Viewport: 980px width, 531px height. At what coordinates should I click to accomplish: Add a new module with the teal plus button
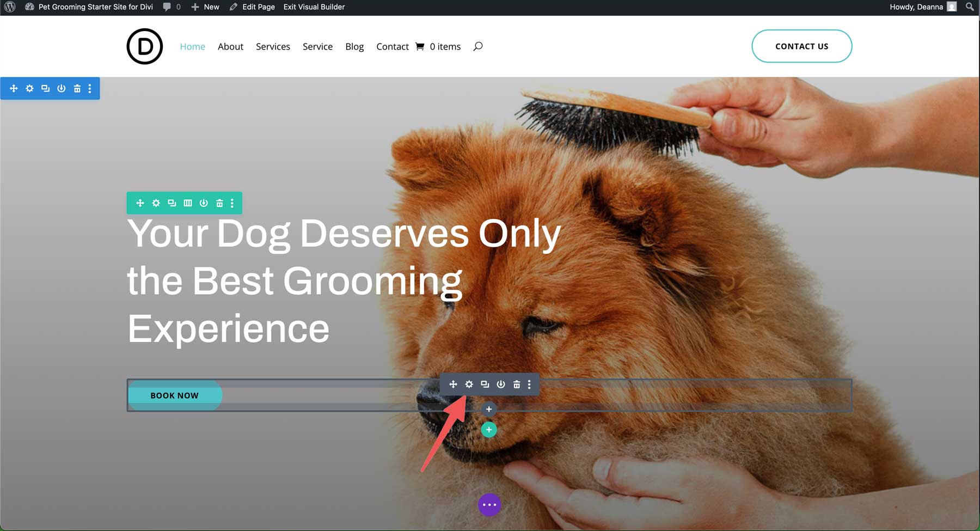(488, 429)
